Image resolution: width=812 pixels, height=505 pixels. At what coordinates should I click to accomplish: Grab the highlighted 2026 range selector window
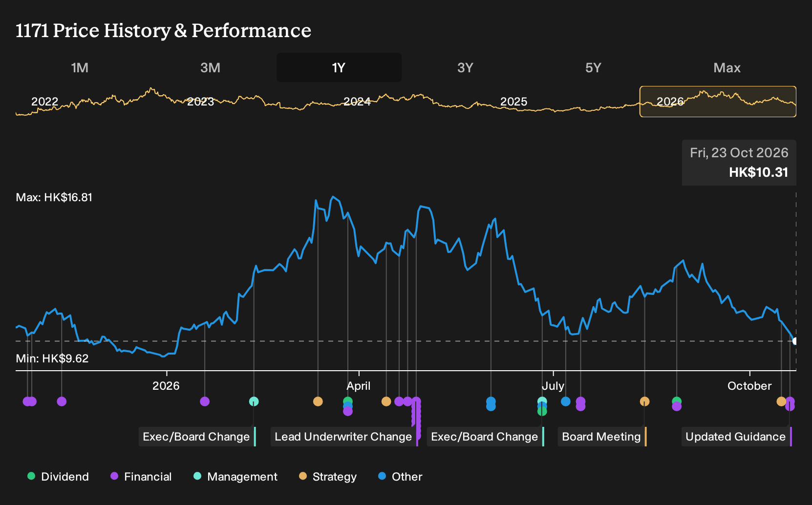[x=718, y=102]
